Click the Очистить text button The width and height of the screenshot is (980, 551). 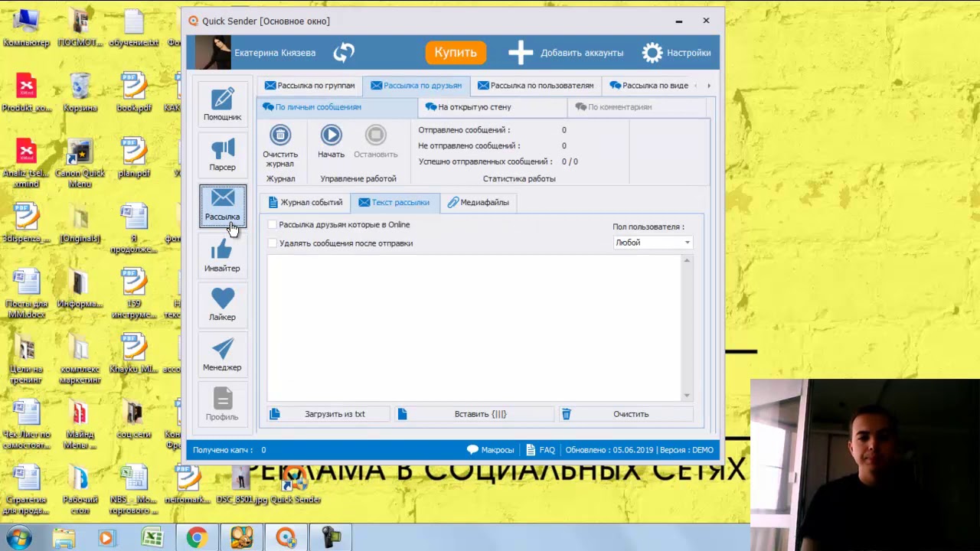click(626, 414)
